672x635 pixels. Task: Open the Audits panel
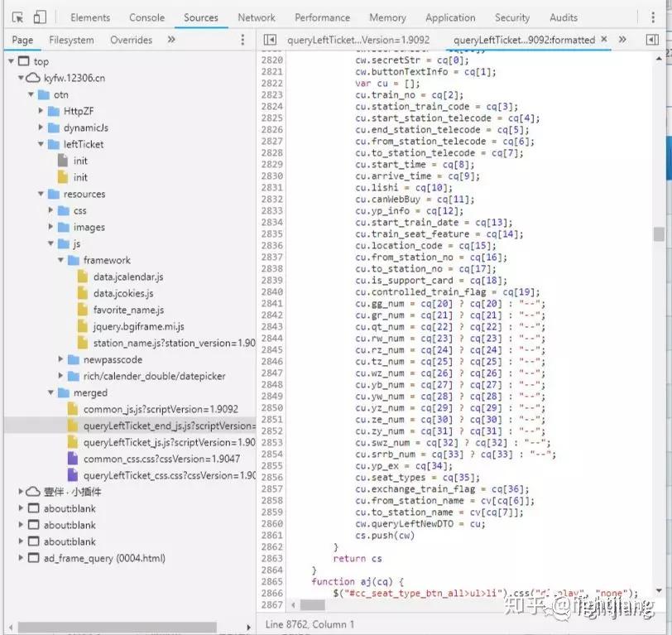[x=564, y=17]
